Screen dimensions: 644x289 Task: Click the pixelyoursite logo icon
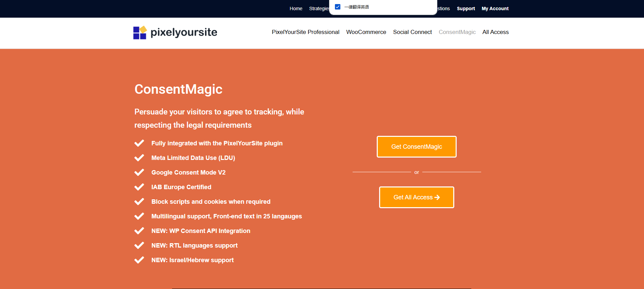tap(140, 33)
